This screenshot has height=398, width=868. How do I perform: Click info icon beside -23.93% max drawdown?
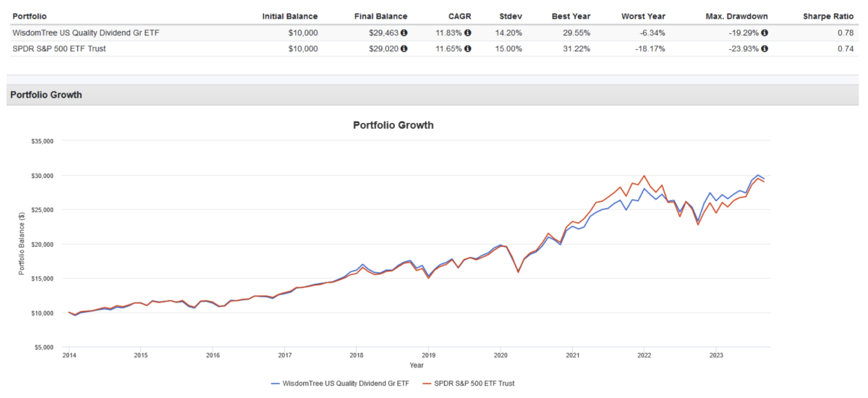(765, 48)
